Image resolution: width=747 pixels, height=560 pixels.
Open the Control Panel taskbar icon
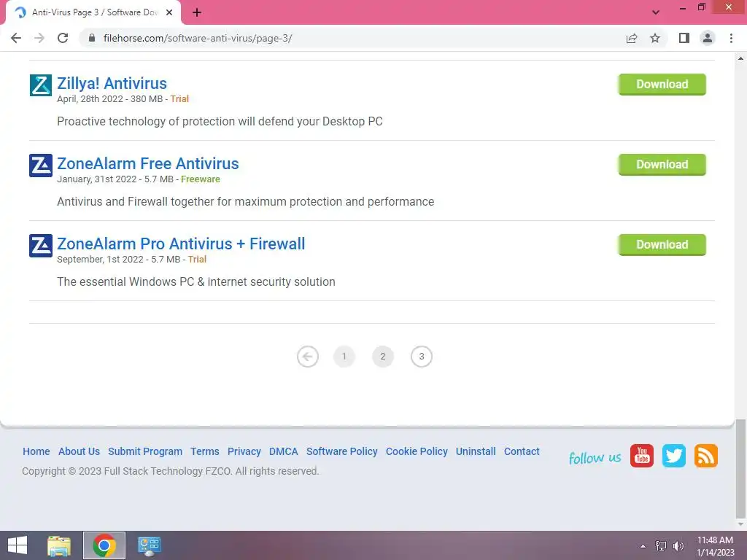click(149, 545)
